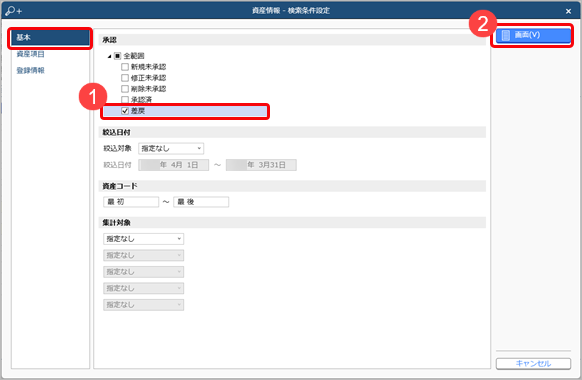Switch to the 資産項目 tab
Image resolution: width=582 pixels, height=380 pixels.
(30, 54)
